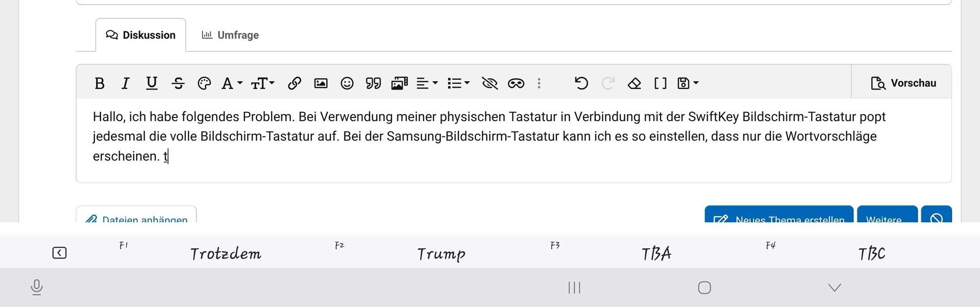Expand the font size dropdown

click(x=262, y=83)
